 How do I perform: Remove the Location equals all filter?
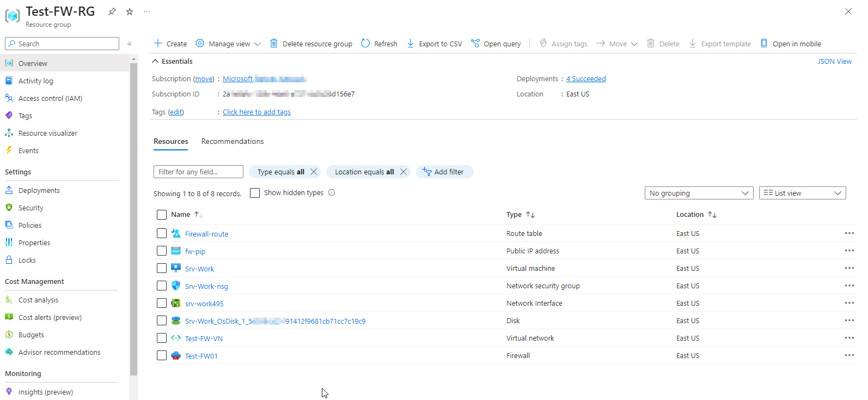404,172
